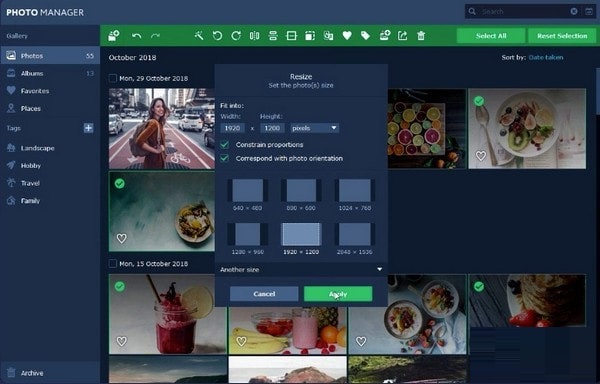600x384 pixels.
Task: Deselect the red smoothie jar checkmark
Action: coord(120,286)
